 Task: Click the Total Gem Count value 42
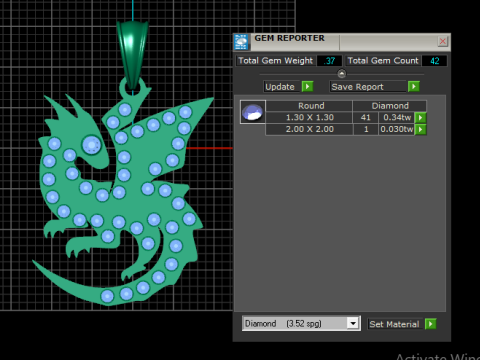click(434, 61)
